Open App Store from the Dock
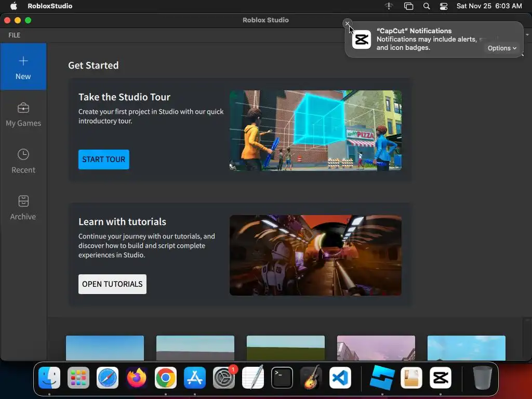 pyautogui.click(x=195, y=378)
